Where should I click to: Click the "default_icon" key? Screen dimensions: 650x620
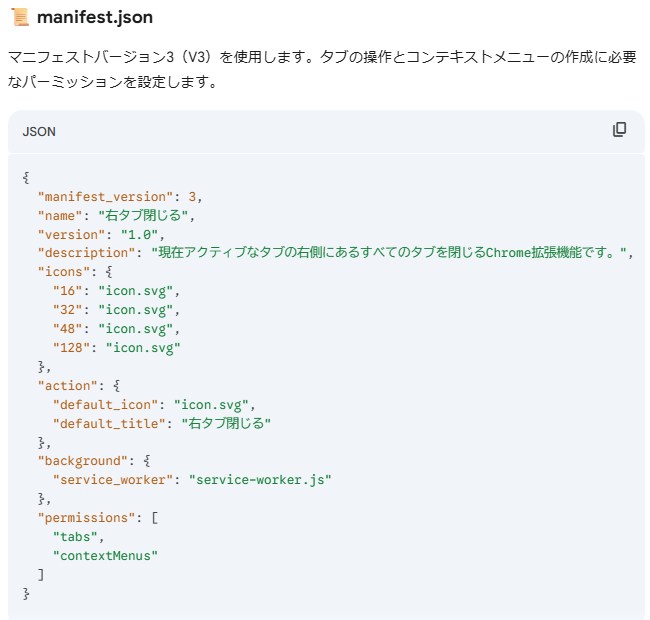pos(105,404)
